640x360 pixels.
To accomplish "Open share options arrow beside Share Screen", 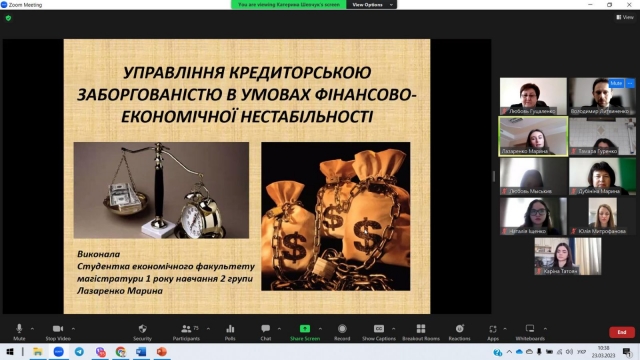I will click(320, 329).
